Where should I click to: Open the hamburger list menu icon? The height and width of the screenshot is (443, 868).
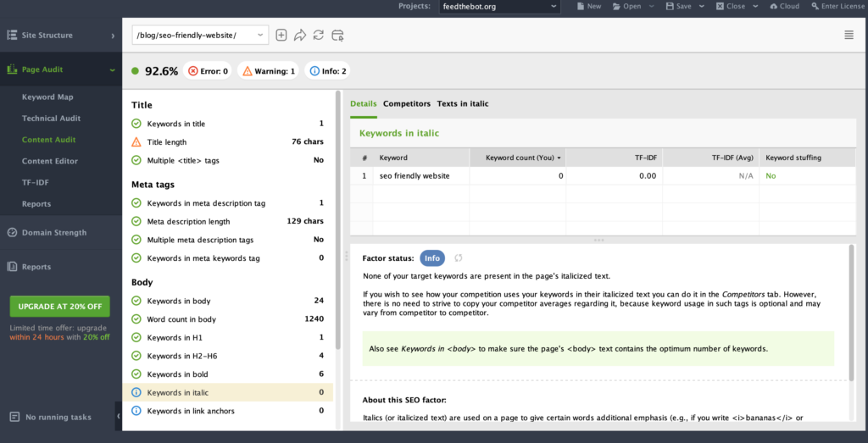coord(849,35)
